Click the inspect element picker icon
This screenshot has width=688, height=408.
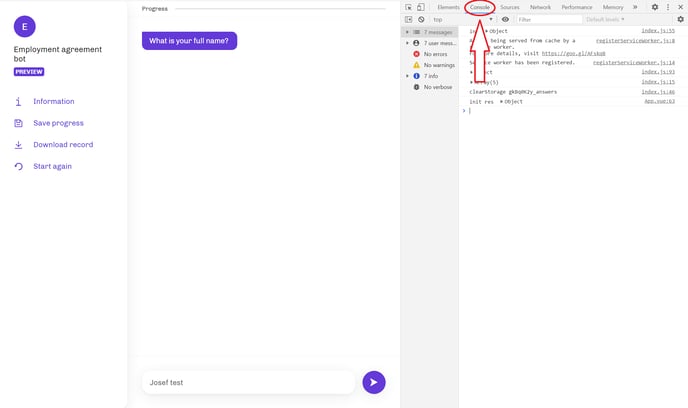[408, 7]
